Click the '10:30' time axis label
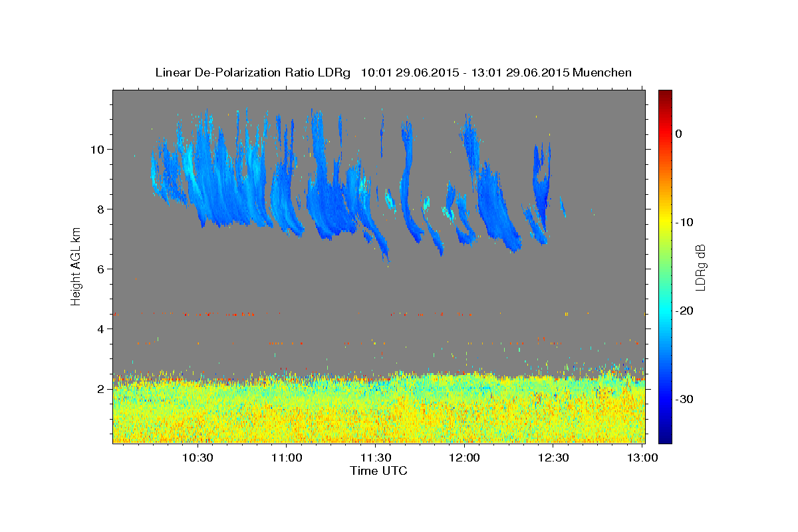Image resolution: width=798 pixels, height=532 pixels. (197, 458)
